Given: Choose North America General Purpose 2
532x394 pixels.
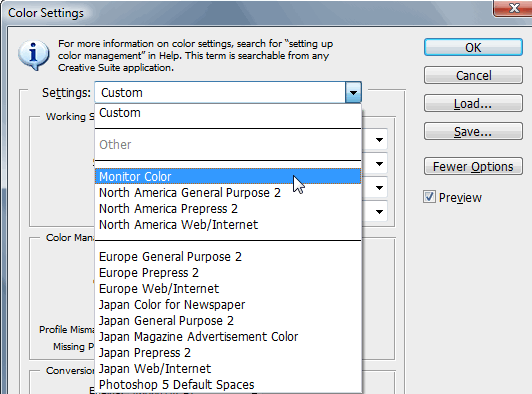Looking at the screenshot, I should click(228, 192).
